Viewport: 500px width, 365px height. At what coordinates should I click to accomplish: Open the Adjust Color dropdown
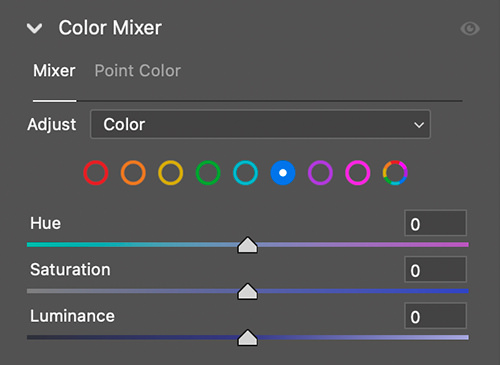click(x=260, y=124)
